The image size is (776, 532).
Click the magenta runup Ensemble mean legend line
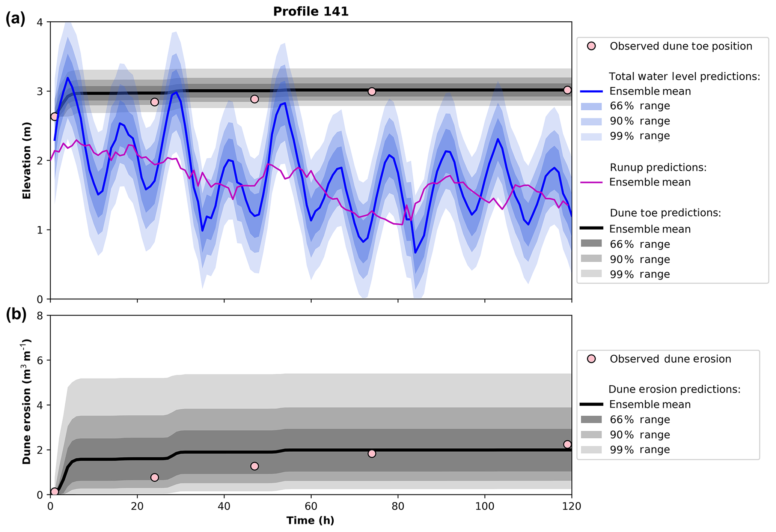pos(591,182)
